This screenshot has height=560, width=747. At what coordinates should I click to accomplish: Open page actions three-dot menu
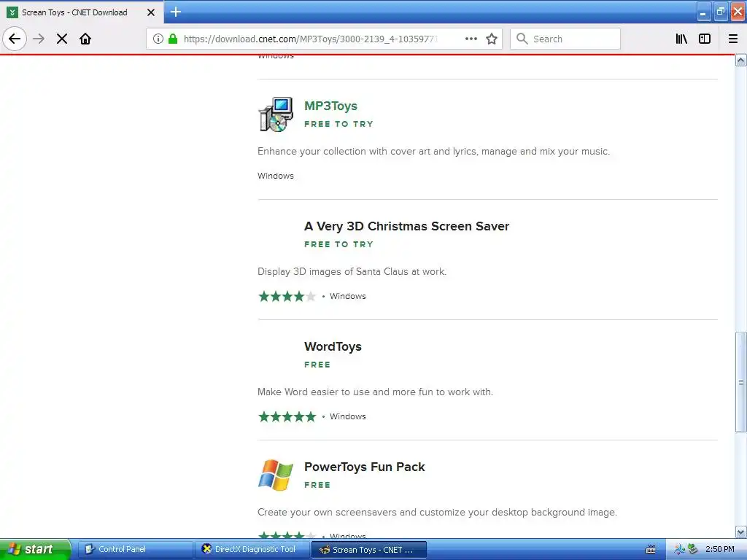(471, 39)
